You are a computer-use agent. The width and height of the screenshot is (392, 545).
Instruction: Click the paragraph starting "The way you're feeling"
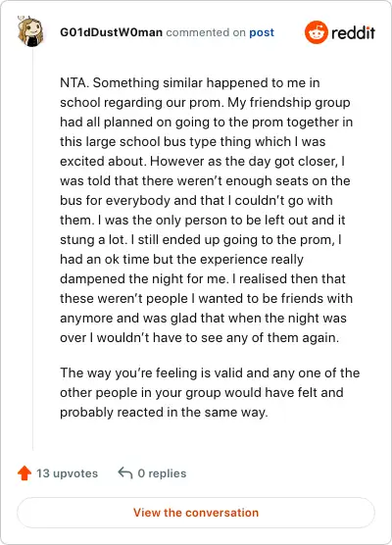pos(210,392)
